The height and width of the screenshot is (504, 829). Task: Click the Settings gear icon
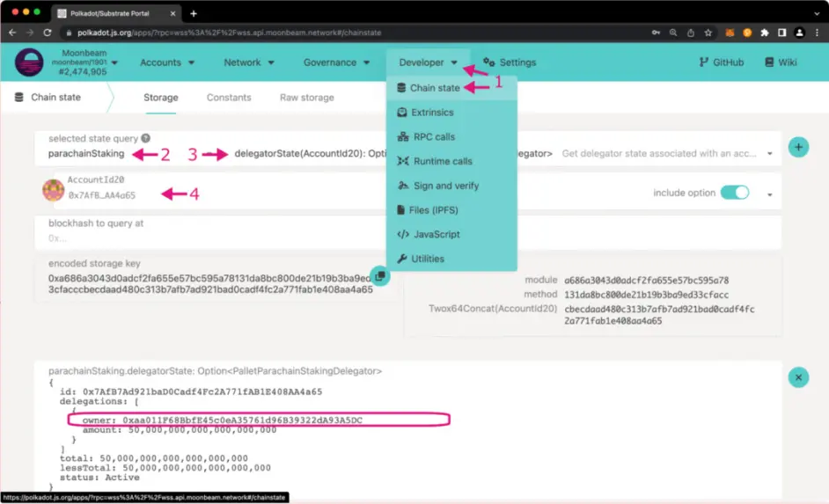tap(489, 62)
